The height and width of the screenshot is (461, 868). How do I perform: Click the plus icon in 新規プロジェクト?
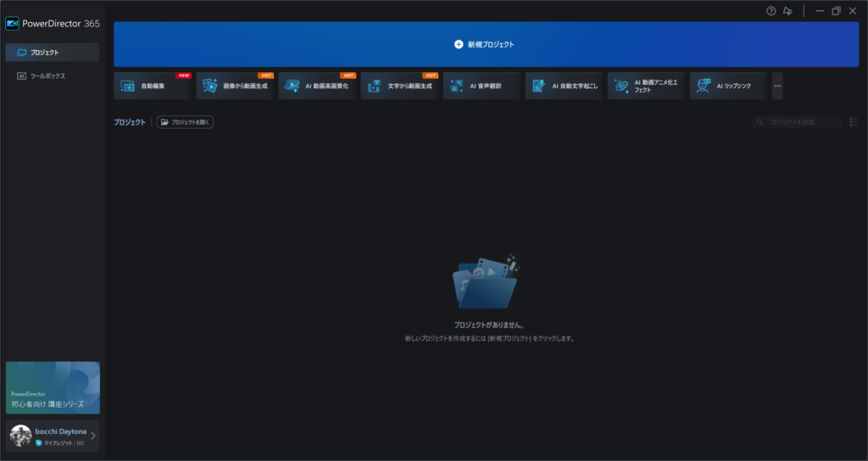click(x=459, y=44)
